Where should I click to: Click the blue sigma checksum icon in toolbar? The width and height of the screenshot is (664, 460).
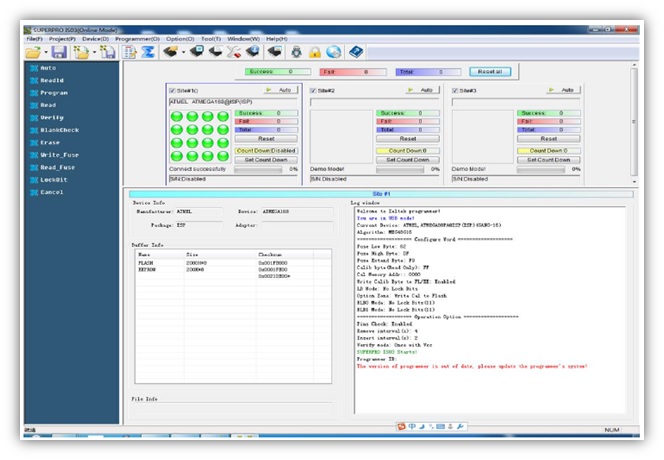pyautogui.click(x=147, y=52)
